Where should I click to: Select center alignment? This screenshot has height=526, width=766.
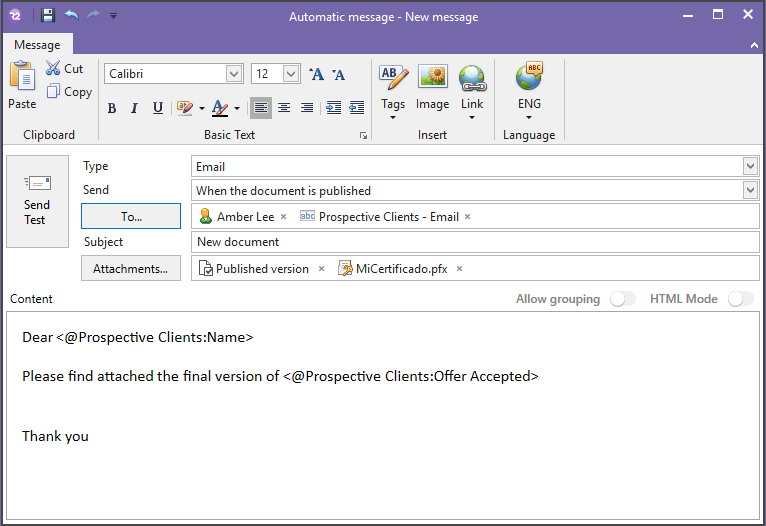pos(284,107)
